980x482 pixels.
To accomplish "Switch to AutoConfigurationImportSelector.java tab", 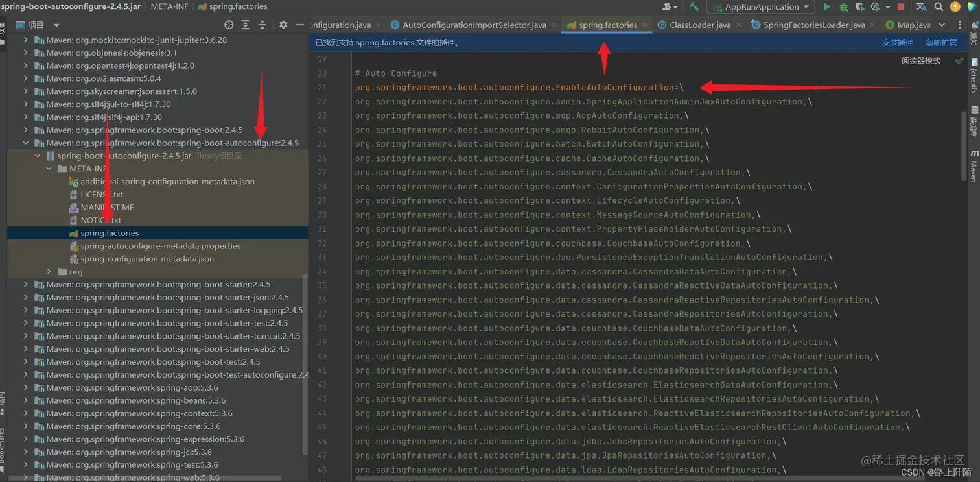I will (474, 25).
